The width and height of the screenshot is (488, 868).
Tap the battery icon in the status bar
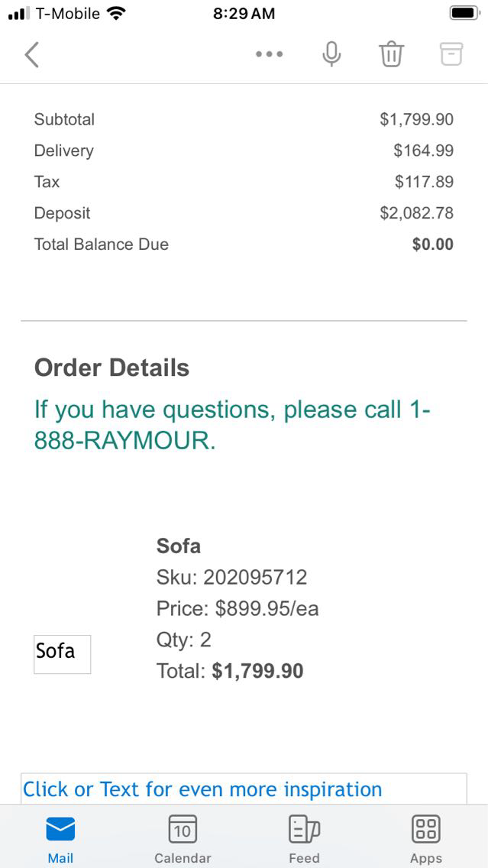click(464, 13)
